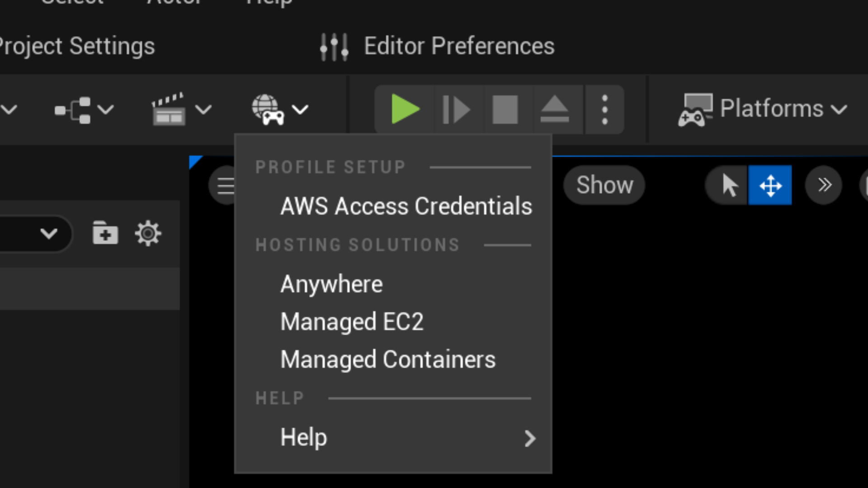
Task: Open play options three-dot menu
Action: (x=604, y=109)
